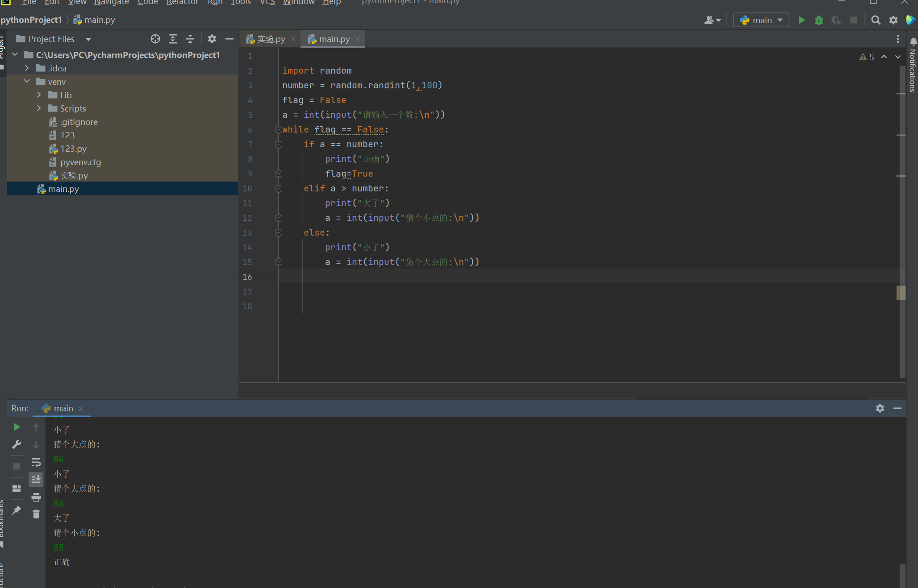Open the Navigate menu
Screen dimensions: 918x588
pos(111,3)
